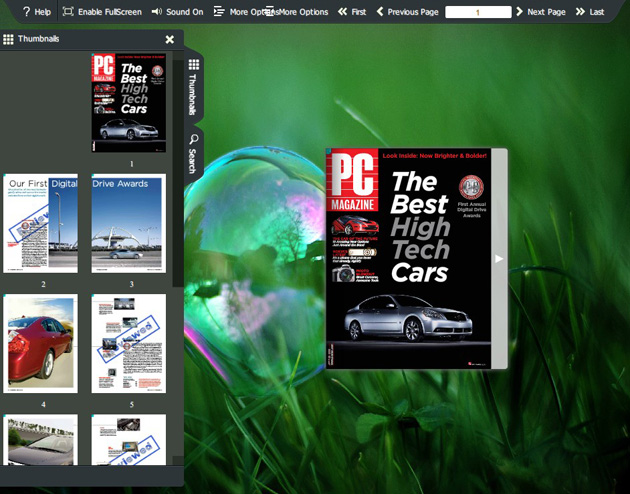Select page 1 cover thumbnail
Image resolution: width=630 pixels, height=494 pixels.
pos(129,102)
